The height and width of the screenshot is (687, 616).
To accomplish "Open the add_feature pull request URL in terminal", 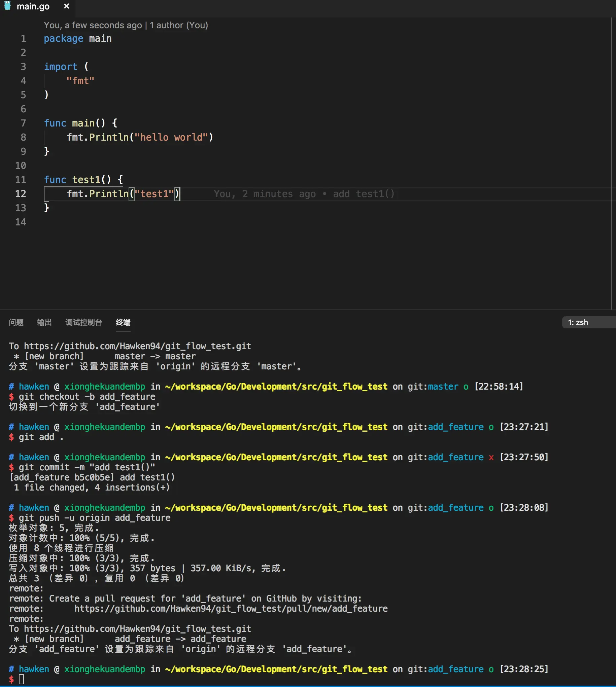I will 231,609.
